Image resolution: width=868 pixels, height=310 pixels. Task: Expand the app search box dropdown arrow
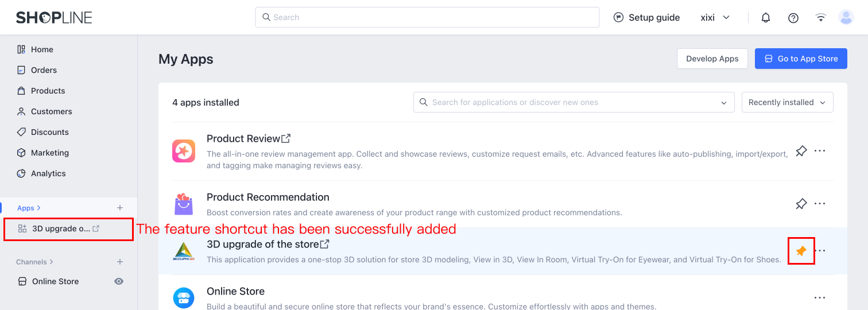pos(723,102)
